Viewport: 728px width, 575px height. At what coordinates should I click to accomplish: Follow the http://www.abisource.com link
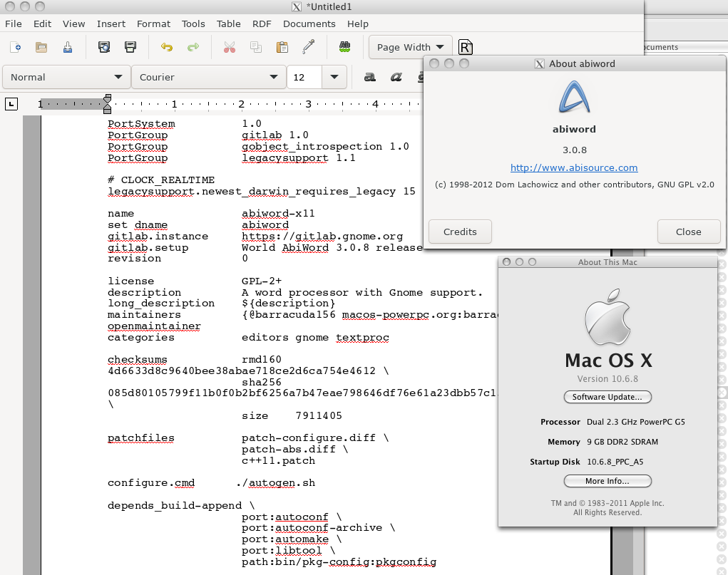pos(574,167)
